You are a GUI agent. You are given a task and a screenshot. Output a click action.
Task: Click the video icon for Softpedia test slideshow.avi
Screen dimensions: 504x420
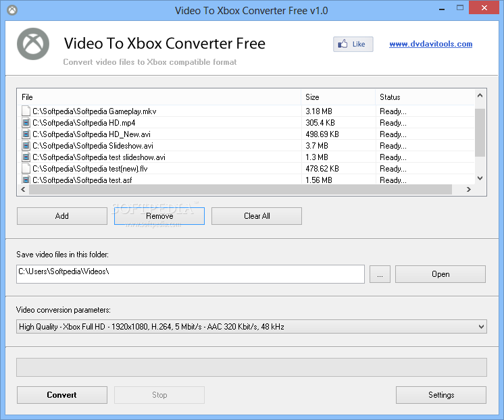click(26, 157)
